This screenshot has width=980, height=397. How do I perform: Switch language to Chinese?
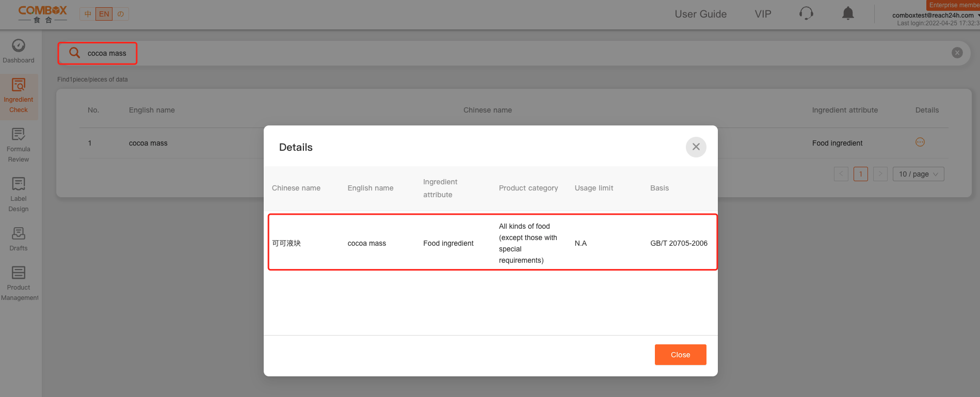pyautogui.click(x=88, y=14)
